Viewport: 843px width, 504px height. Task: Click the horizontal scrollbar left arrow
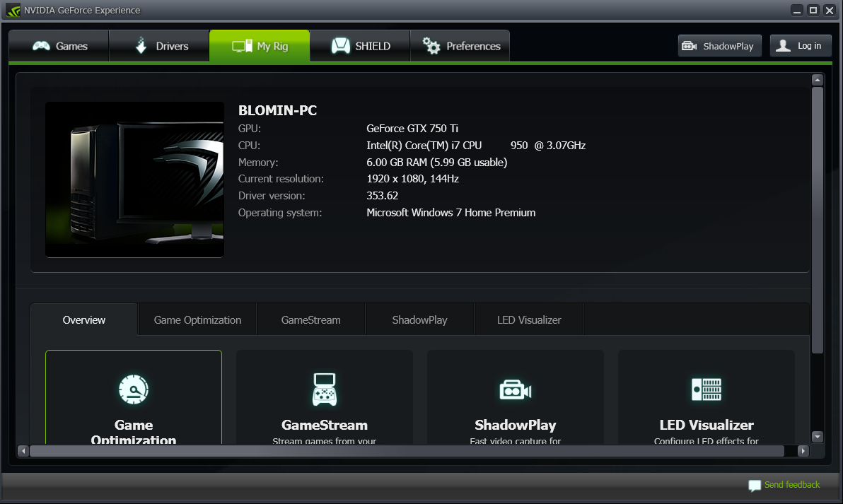[x=23, y=451]
